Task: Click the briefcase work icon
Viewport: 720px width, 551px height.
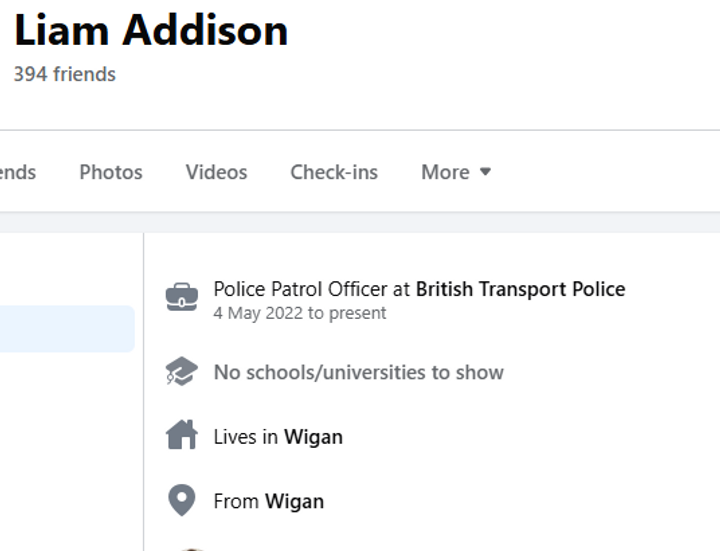Action: [x=182, y=297]
